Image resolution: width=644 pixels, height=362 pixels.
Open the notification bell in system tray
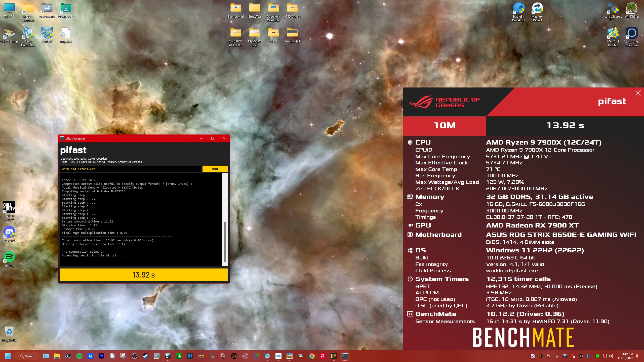pos(637,356)
